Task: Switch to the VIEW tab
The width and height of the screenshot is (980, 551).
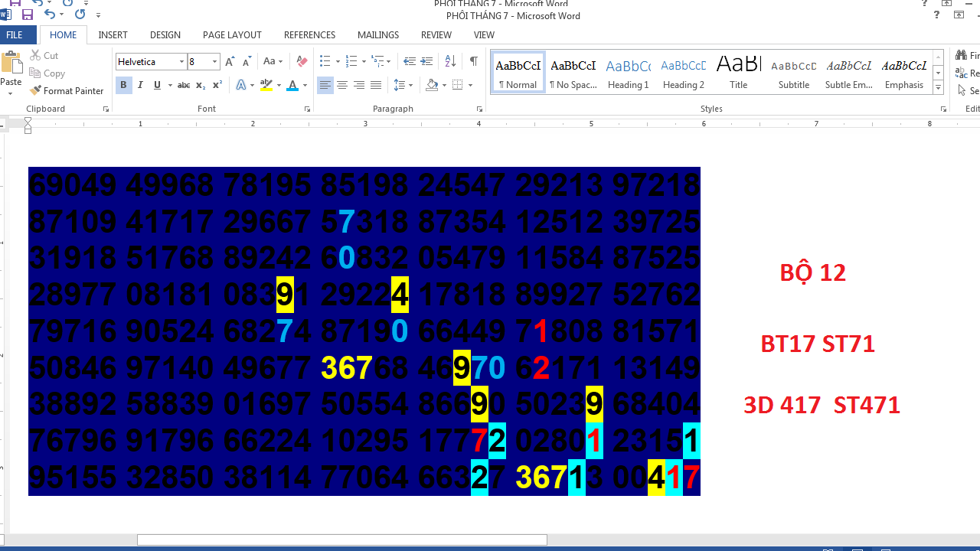Action: click(x=484, y=35)
